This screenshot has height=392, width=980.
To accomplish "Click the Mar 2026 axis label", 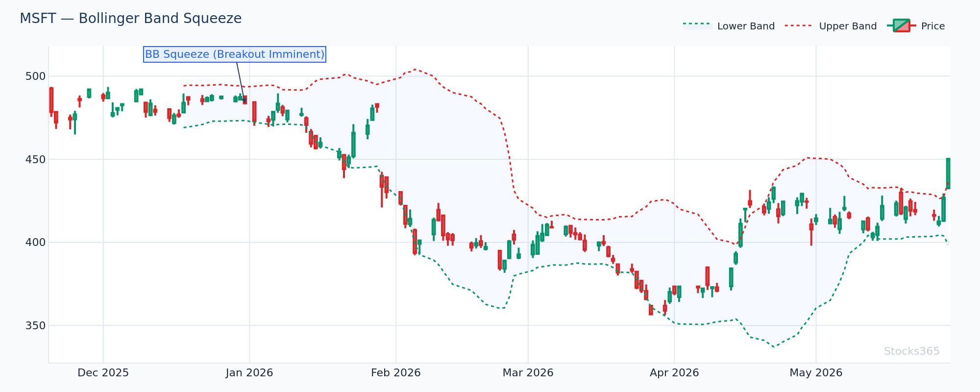I will (528, 373).
